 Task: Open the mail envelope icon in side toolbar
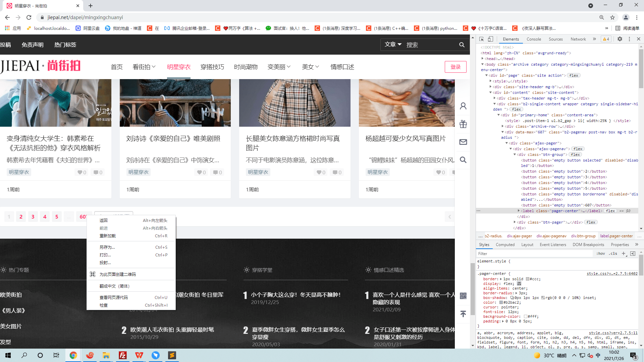(x=463, y=142)
